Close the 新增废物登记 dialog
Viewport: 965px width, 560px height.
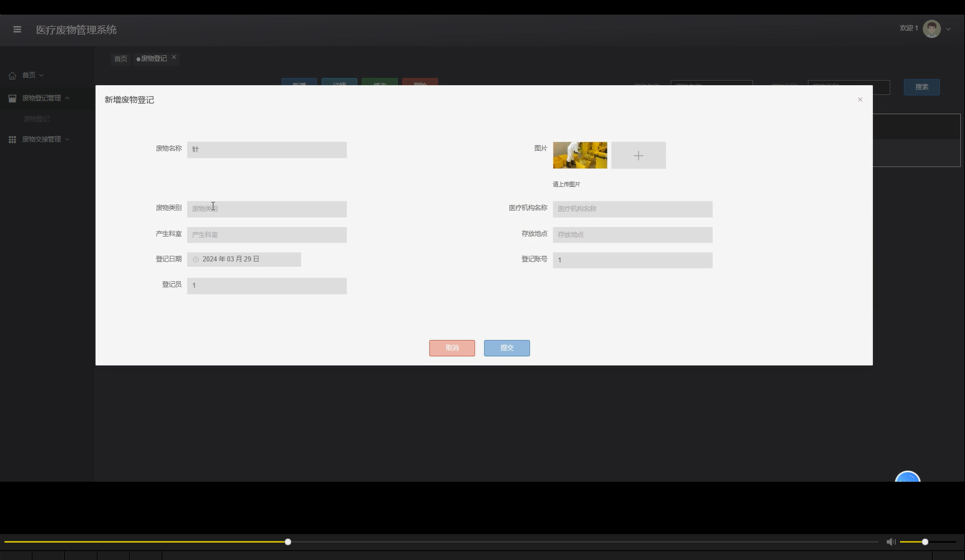[x=860, y=99]
